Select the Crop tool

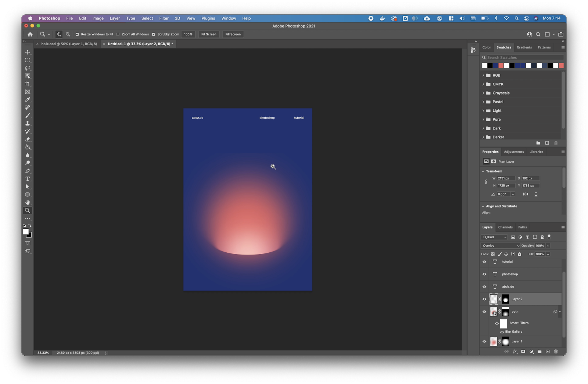[28, 84]
